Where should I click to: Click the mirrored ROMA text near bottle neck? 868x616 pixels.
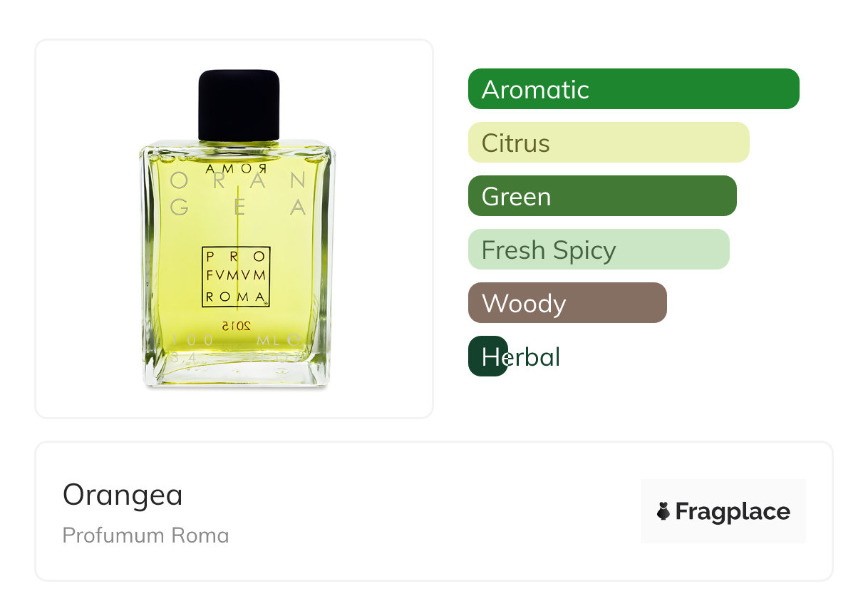(237, 169)
